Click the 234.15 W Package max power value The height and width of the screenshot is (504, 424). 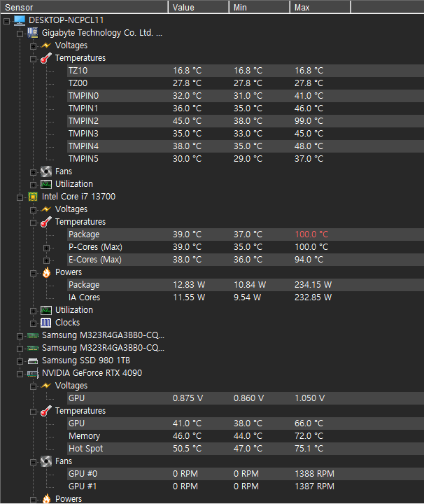coord(313,285)
